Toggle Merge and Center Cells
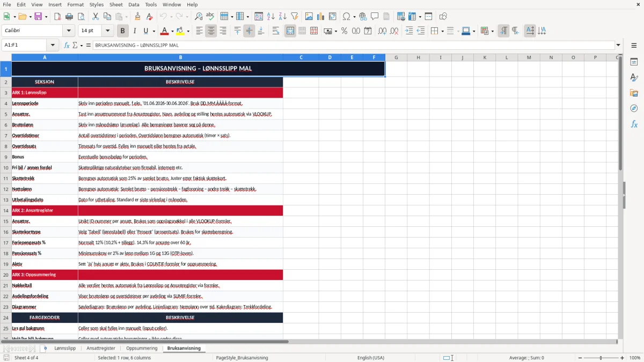644x362 pixels. [x=290, y=31]
